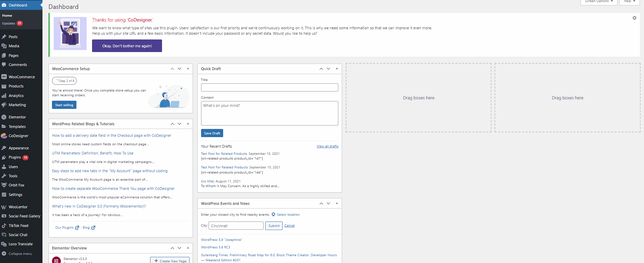644x263 pixels.
Task: Click the Posts pushpin icon in sidebar
Action: (4, 37)
